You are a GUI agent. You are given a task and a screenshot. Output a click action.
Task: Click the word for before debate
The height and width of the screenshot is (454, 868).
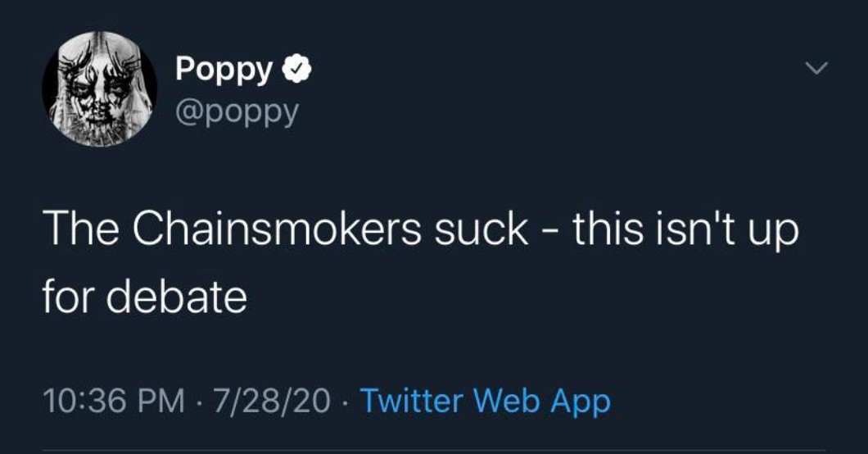(x=67, y=297)
